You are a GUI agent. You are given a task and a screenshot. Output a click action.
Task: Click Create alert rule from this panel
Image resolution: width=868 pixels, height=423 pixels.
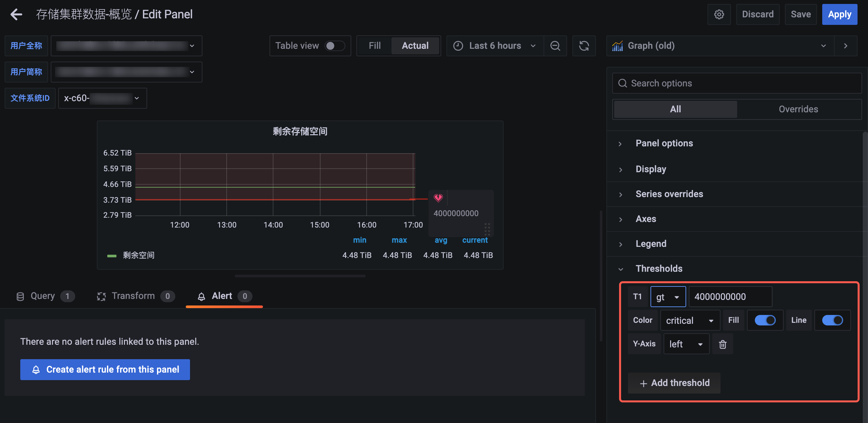pyautogui.click(x=105, y=369)
